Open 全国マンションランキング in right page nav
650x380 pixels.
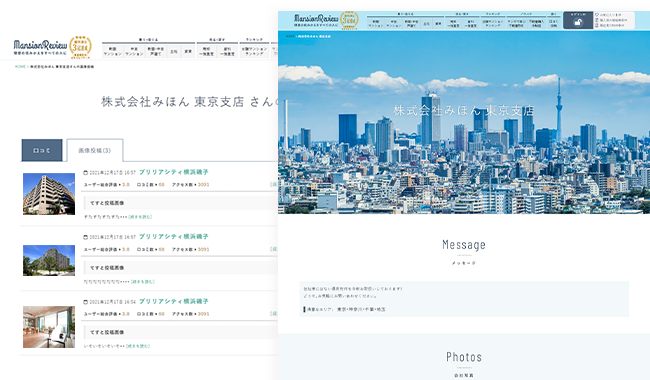tap(492, 23)
